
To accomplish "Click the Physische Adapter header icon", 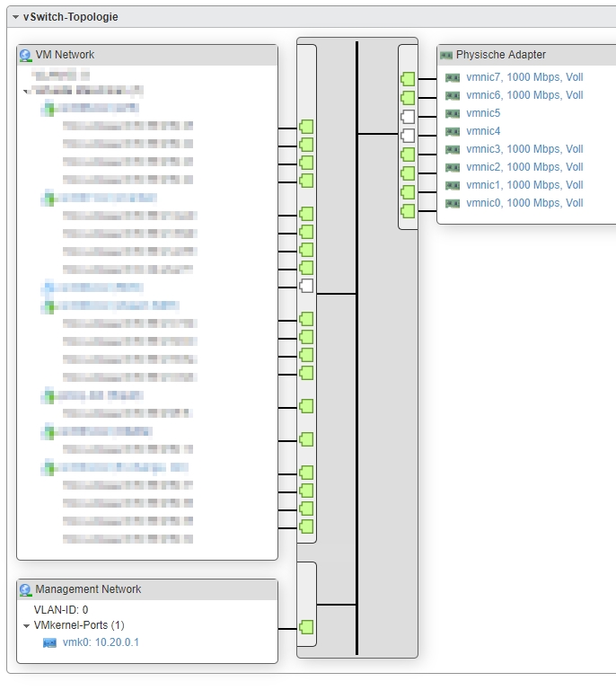I will pos(446,56).
